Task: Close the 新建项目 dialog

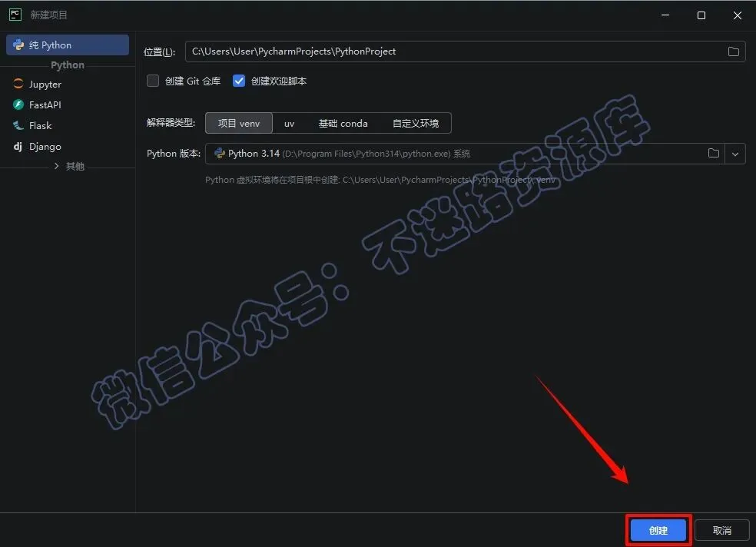Action: 738,15
